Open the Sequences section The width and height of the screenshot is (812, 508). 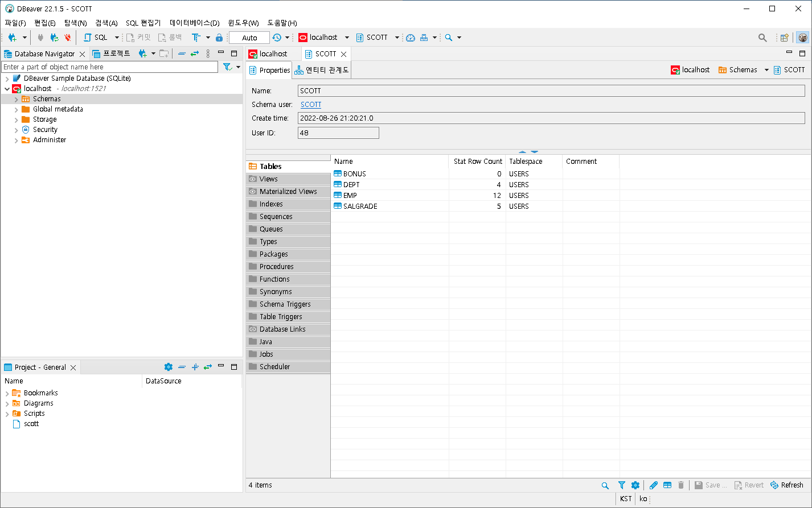coord(288,217)
